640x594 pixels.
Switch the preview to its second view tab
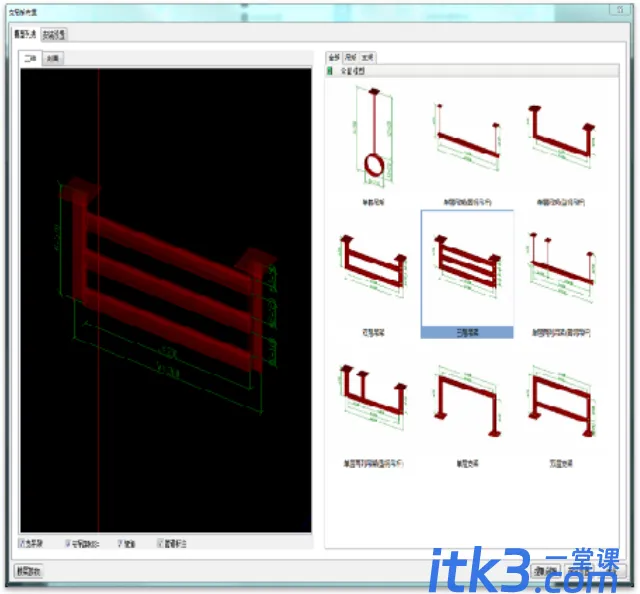click(53, 58)
